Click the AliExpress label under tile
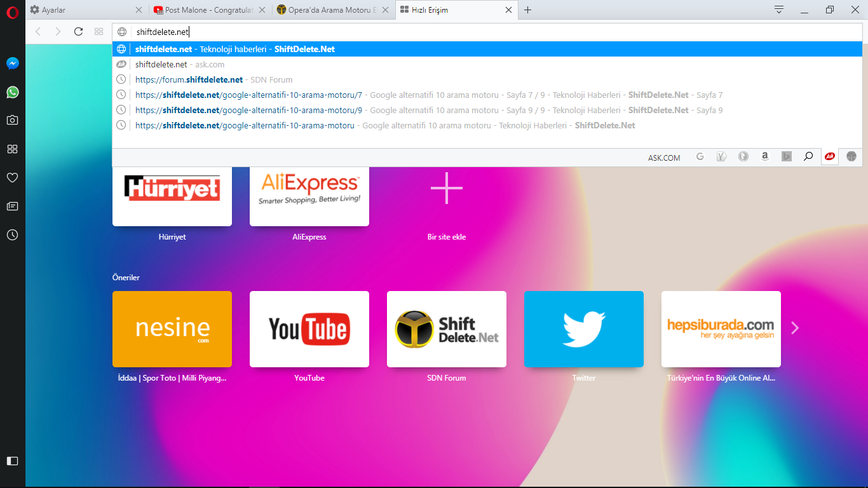Viewport: 868px width, 488px height. click(309, 237)
